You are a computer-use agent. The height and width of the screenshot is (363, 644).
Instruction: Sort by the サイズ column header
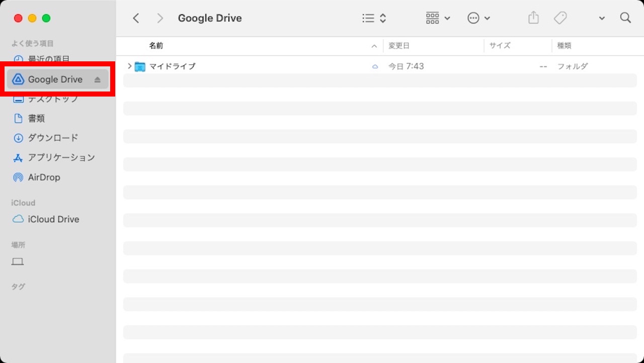(500, 46)
